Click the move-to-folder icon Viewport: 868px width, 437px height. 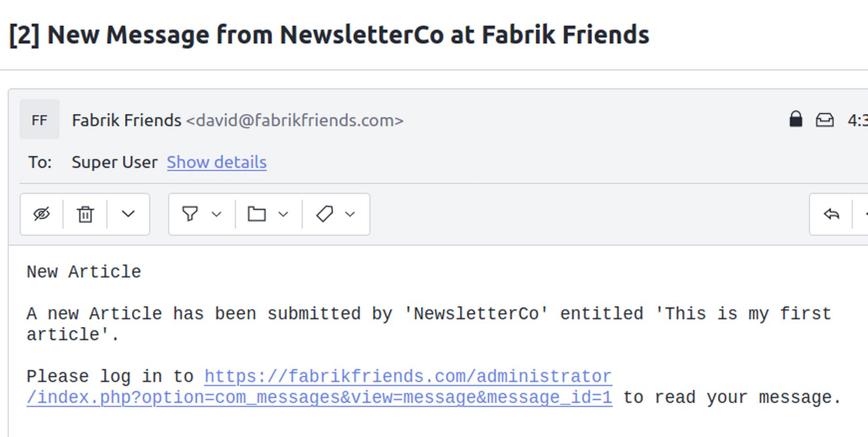tap(257, 214)
